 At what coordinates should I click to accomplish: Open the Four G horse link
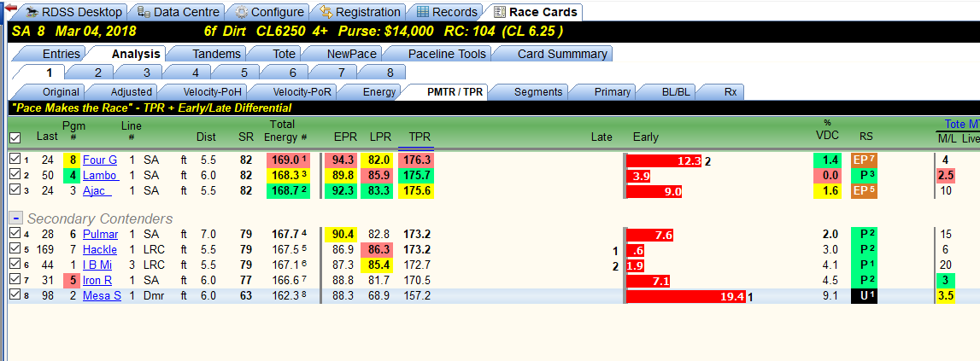coord(100,160)
